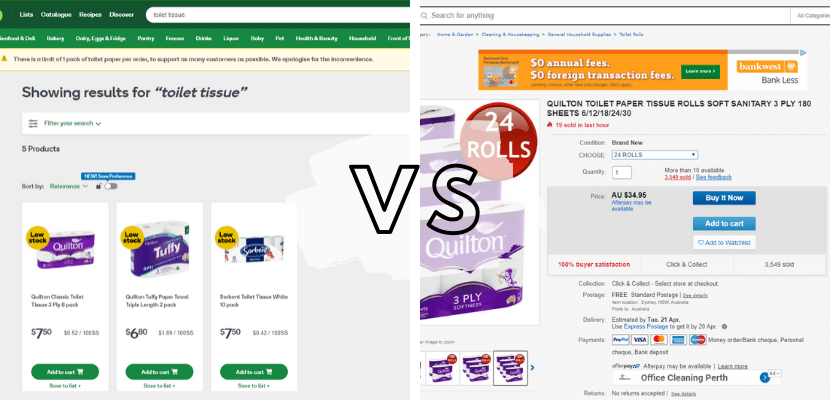Open the Household category menu

pos(363,39)
